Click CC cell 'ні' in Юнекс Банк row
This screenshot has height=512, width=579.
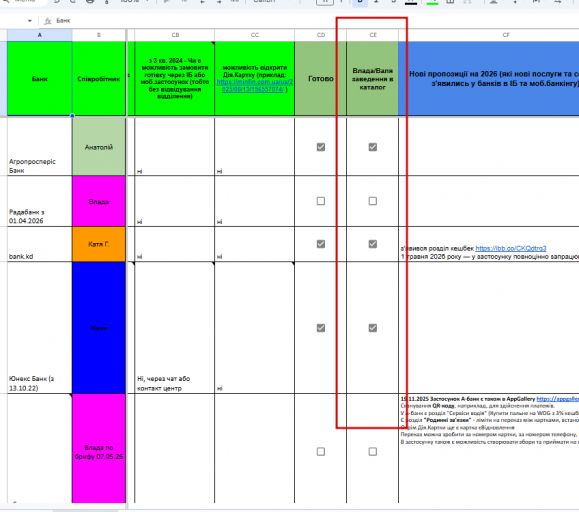255,328
